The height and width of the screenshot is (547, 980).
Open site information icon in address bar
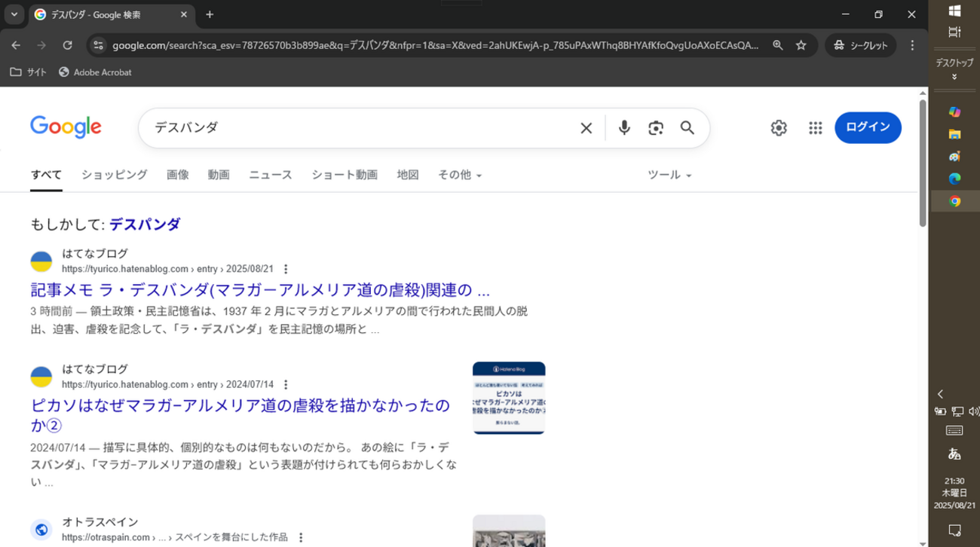click(x=98, y=45)
